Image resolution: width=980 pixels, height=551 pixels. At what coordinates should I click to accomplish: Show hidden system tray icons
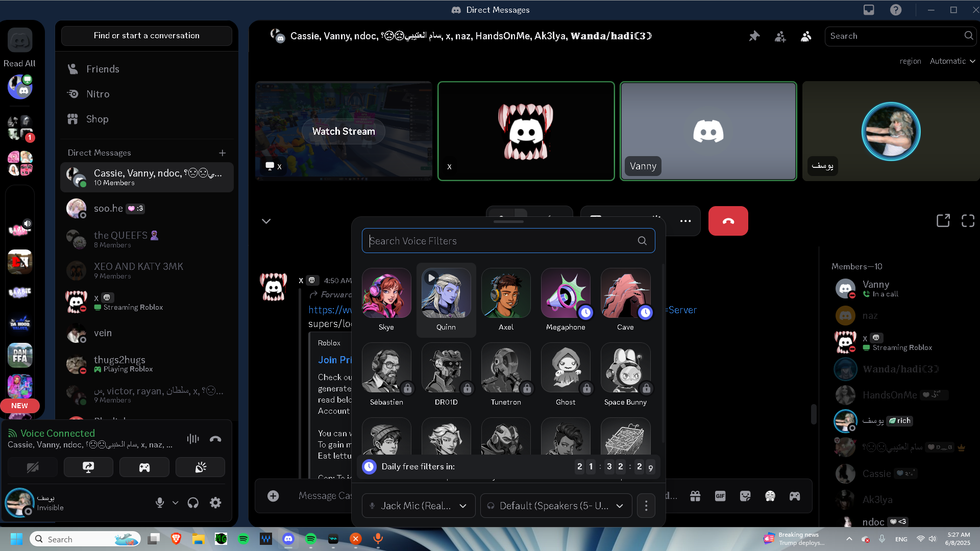point(849,539)
